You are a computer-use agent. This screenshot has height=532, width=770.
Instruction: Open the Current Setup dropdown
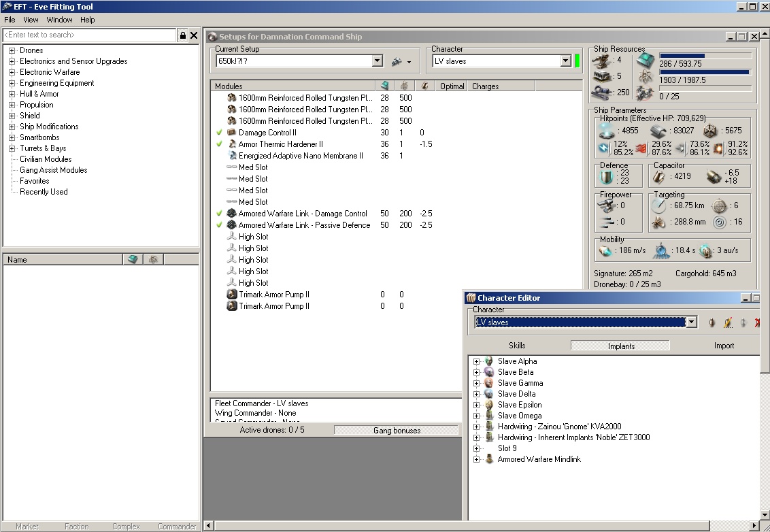coord(377,61)
